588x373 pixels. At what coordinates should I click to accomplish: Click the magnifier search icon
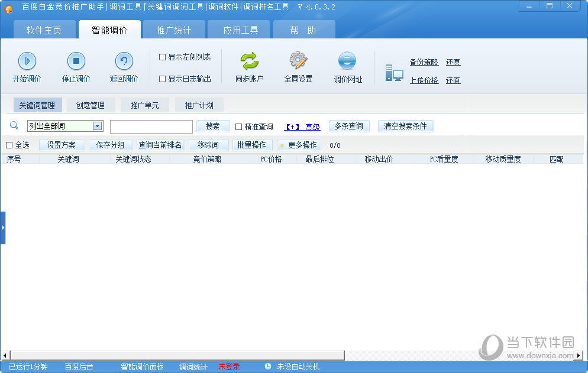tap(14, 125)
